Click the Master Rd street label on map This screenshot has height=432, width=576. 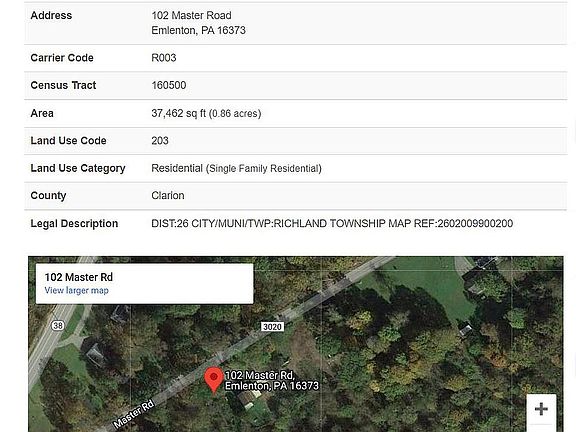[x=134, y=414]
